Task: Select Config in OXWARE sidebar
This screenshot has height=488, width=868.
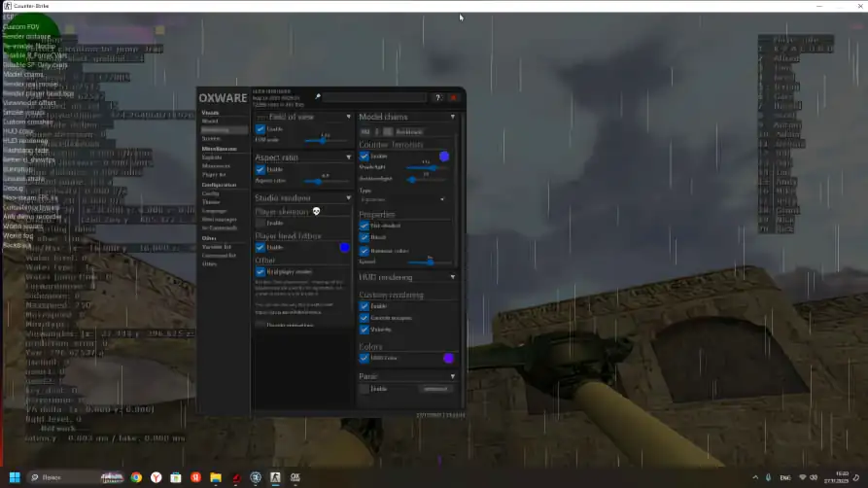Action: click(210, 193)
